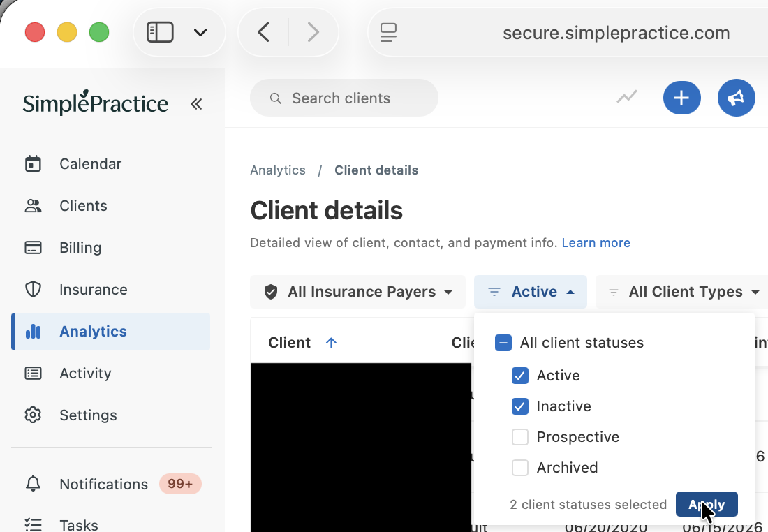The width and height of the screenshot is (768, 532).
Task: Click the Notifications bell icon
Action: tap(33, 484)
